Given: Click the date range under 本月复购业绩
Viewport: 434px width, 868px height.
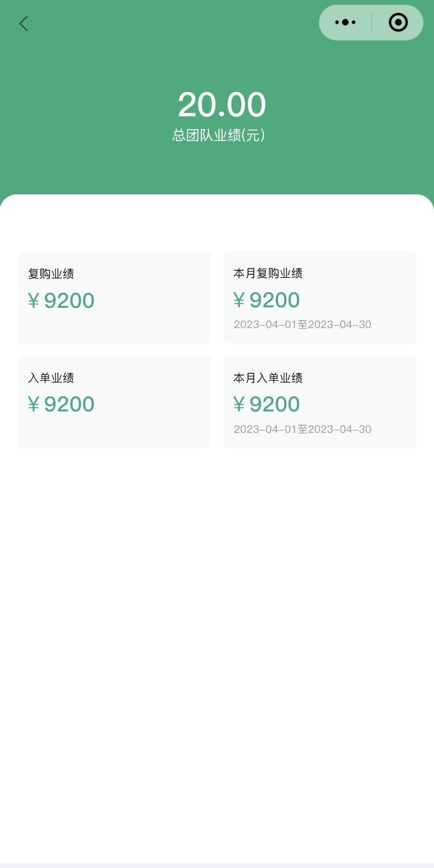Looking at the screenshot, I should coord(303,325).
